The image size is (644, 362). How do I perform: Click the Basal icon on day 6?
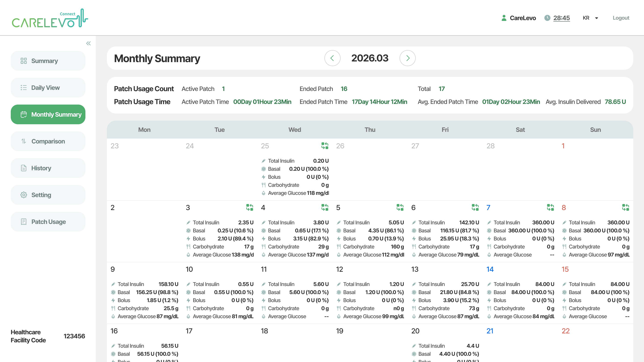point(414,231)
